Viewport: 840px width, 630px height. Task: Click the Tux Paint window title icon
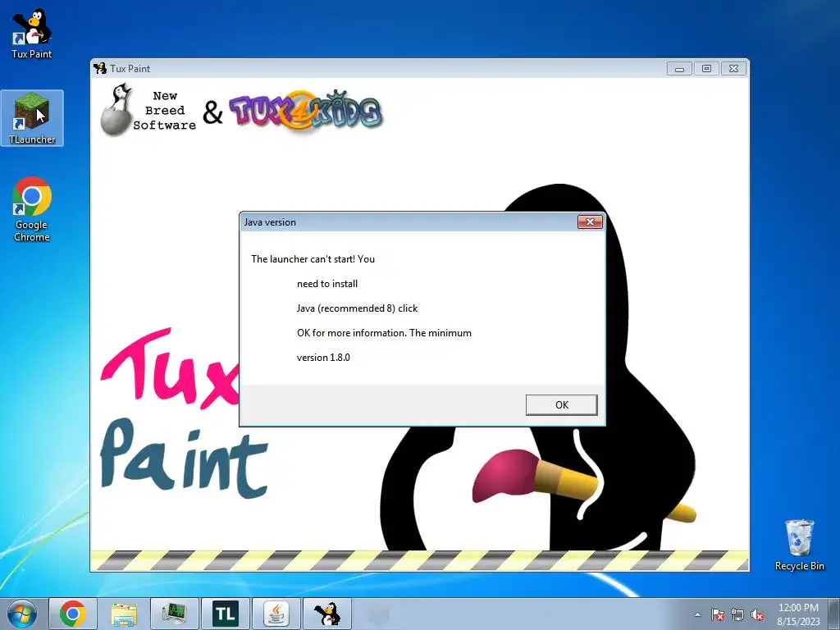pyautogui.click(x=100, y=68)
